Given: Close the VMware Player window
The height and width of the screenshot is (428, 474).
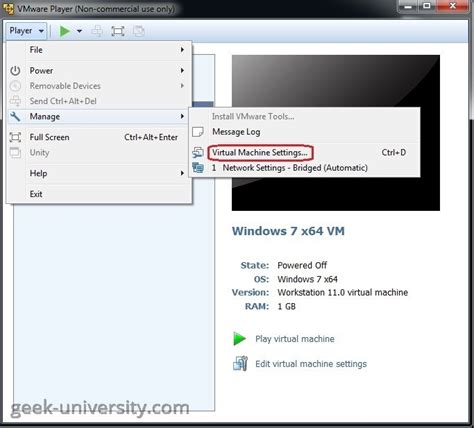Looking at the screenshot, I should (452, 6).
